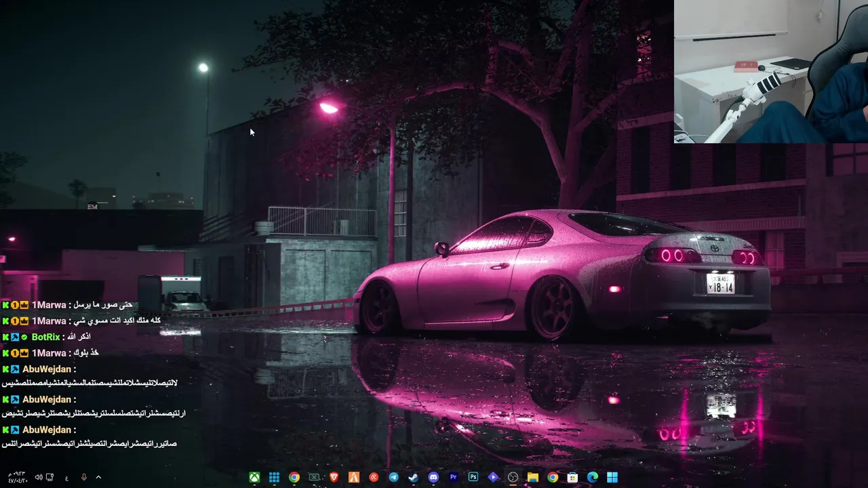The image size is (868, 488).
Task: Click the webcam overlay in top-right corner
Action: [x=771, y=71]
